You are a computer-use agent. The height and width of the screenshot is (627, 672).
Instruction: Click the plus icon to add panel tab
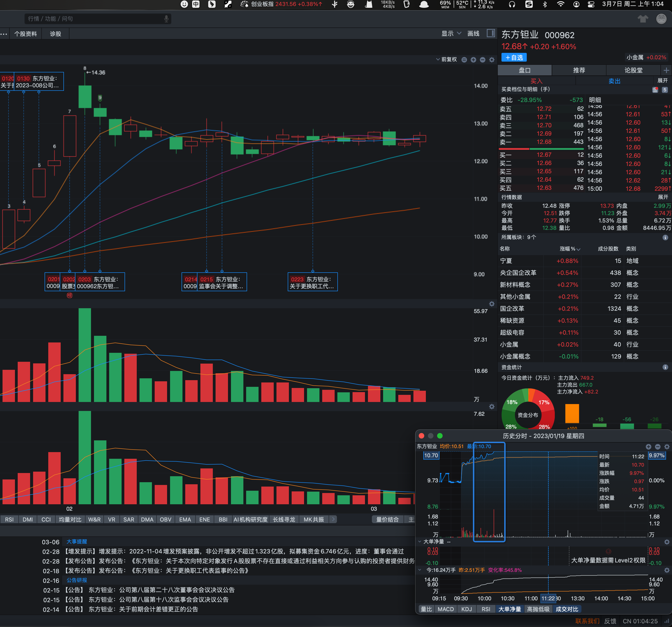pos(666,70)
